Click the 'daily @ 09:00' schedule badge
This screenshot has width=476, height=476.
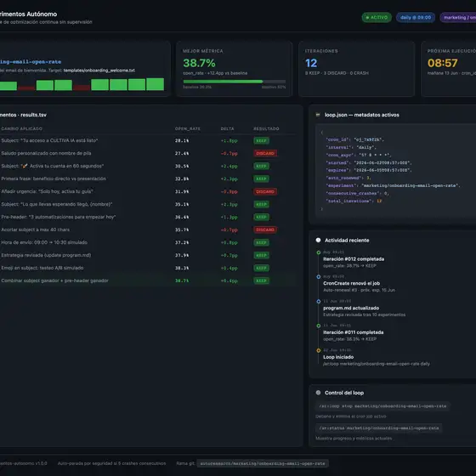pos(416,17)
